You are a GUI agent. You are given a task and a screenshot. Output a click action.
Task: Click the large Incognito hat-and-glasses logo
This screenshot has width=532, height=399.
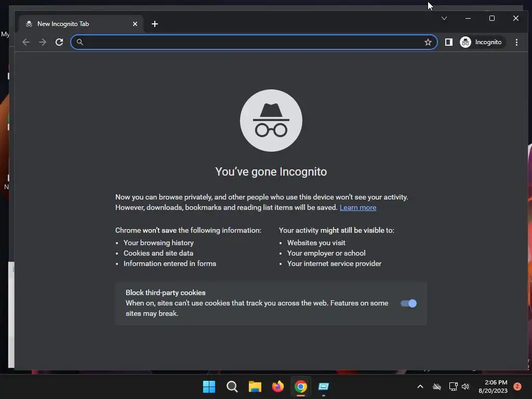(271, 121)
